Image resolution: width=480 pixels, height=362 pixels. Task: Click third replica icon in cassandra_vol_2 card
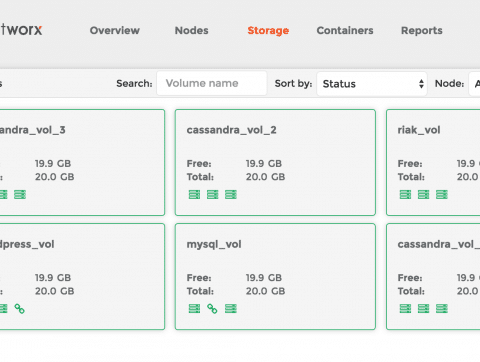(231, 194)
